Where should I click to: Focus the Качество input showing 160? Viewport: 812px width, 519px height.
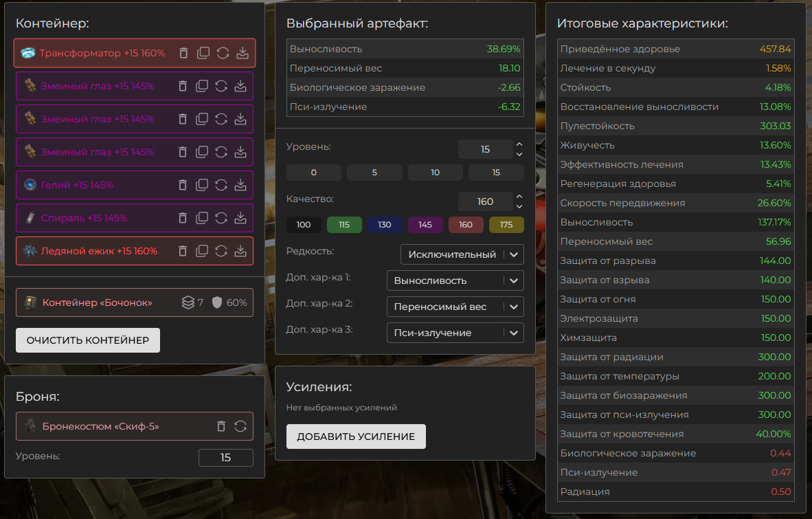pyautogui.click(x=485, y=201)
